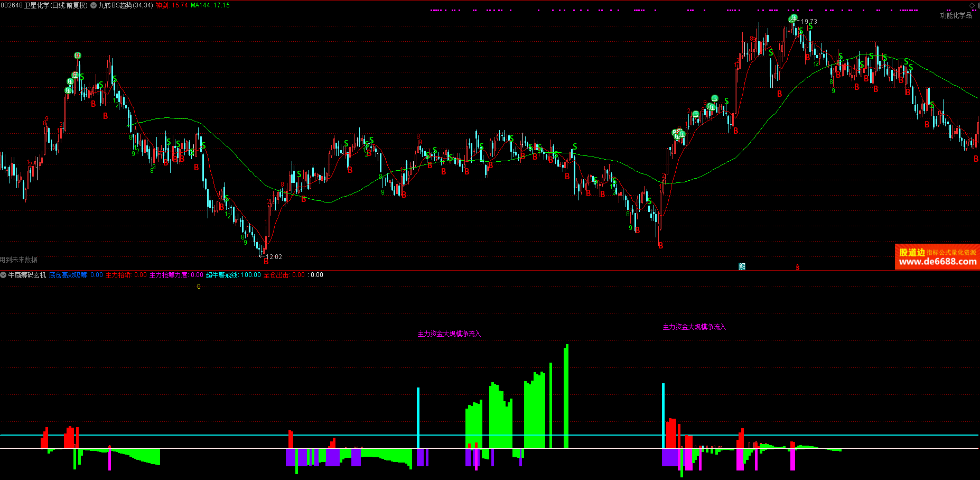Click the green 压 badge at 19.73 high

[793, 19]
